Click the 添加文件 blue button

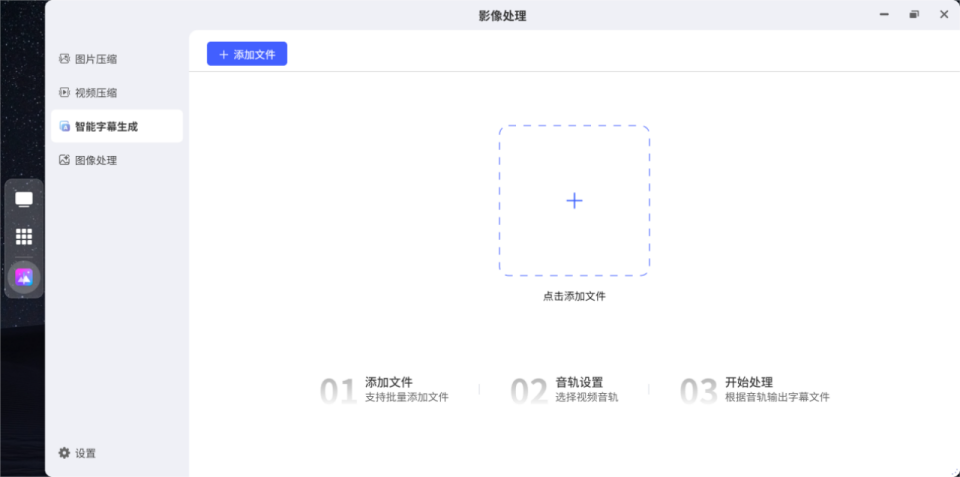(x=247, y=54)
